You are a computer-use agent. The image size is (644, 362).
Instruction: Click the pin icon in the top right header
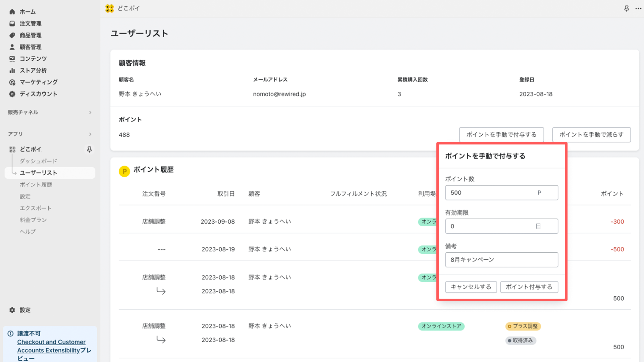(626, 8)
